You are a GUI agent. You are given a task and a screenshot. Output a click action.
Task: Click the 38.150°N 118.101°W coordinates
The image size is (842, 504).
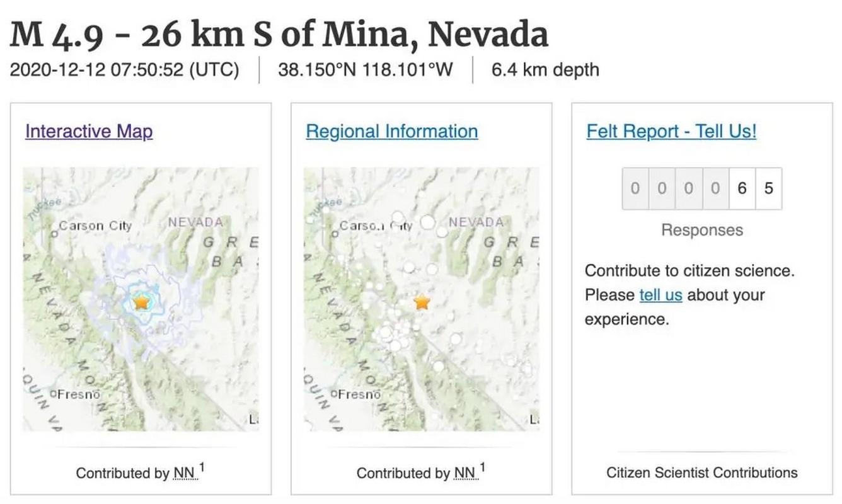click(x=366, y=69)
